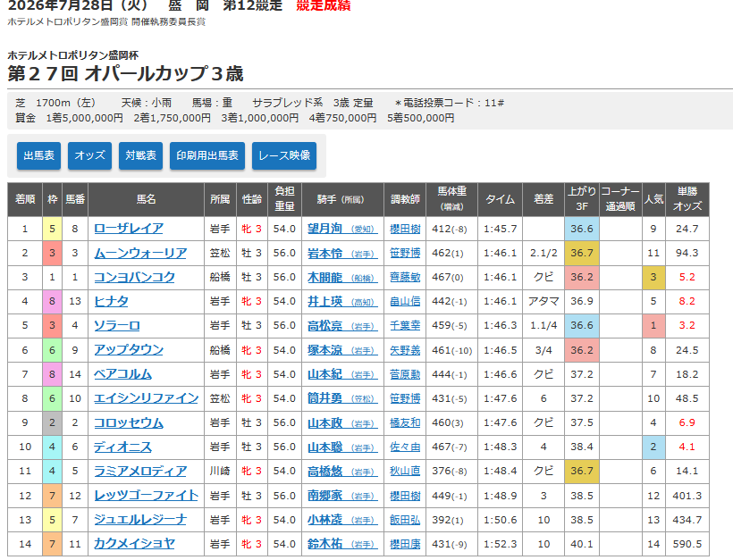Screen dimensions: 733x560
Task: Click the 馬名 column header
Action: [147, 199]
